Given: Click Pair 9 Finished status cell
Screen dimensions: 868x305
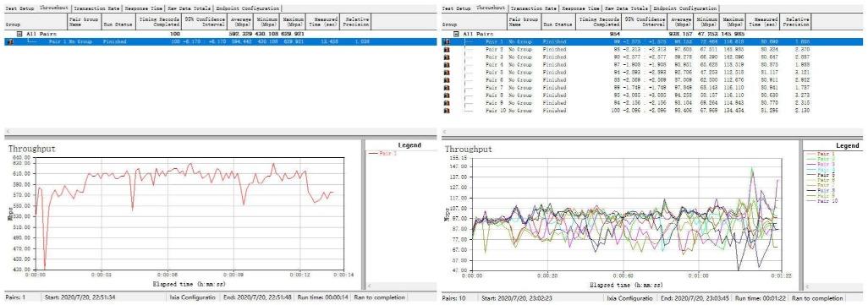Looking at the screenshot, I should click(x=554, y=103).
